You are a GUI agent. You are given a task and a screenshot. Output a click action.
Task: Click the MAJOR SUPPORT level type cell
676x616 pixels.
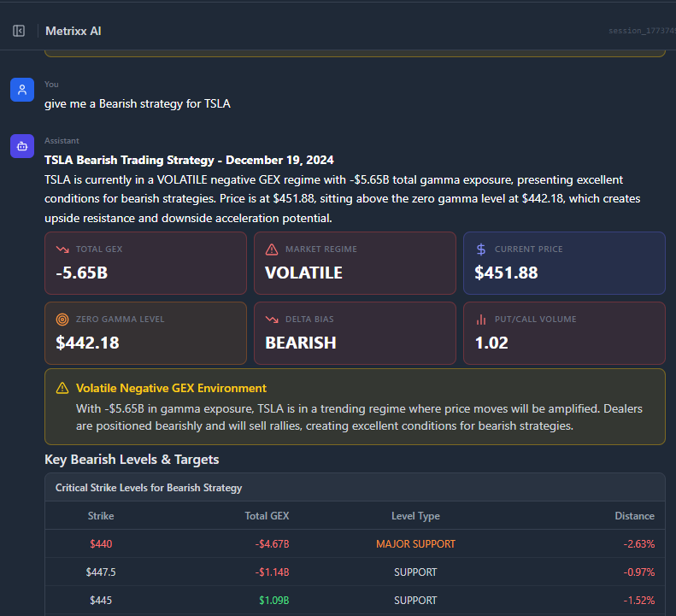(x=415, y=544)
